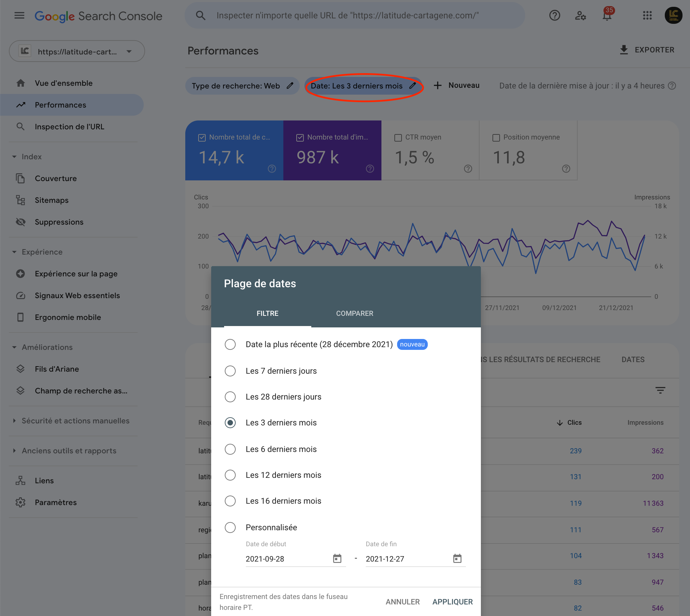The height and width of the screenshot is (616, 690).
Task: Click the APPLIQUER button
Action: (x=452, y=602)
